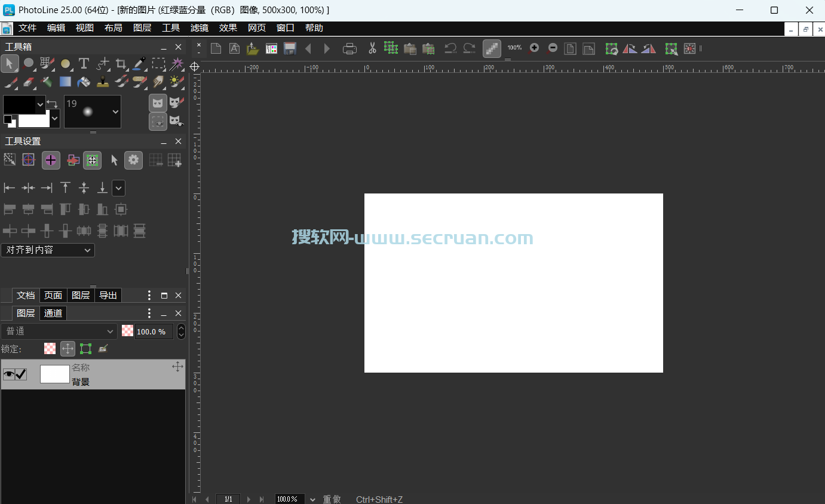Viewport: 825px width, 504px height.
Task: Open the foreground color dropdown arrow
Action: tap(41, 105)
